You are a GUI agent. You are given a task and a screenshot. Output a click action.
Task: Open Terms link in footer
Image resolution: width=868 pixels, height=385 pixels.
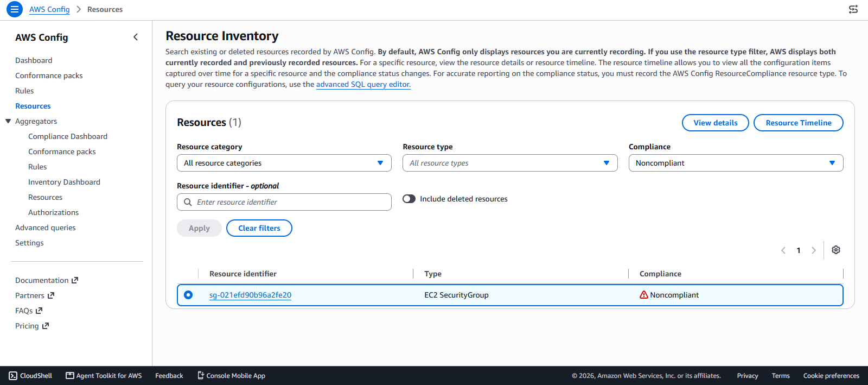781,376
